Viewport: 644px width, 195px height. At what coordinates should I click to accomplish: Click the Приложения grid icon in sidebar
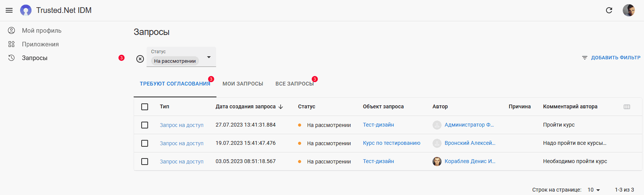(11, 44)
